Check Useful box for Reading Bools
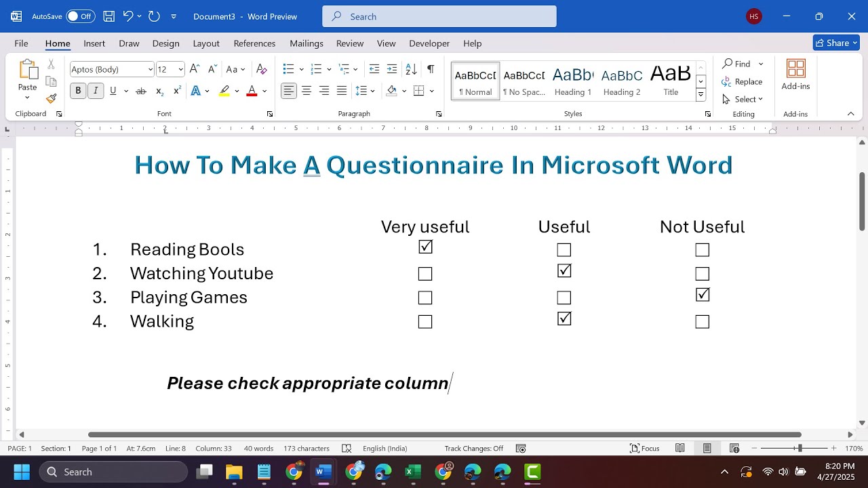 564,250
